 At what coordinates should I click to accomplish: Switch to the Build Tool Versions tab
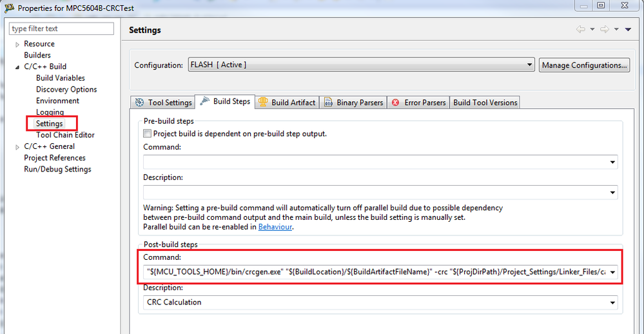pos(485,103)
